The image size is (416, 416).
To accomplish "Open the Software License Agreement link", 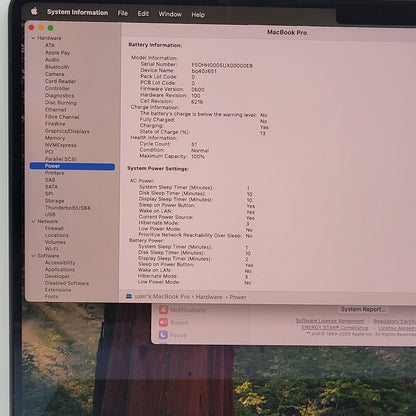I will click(x=330, y=321).
